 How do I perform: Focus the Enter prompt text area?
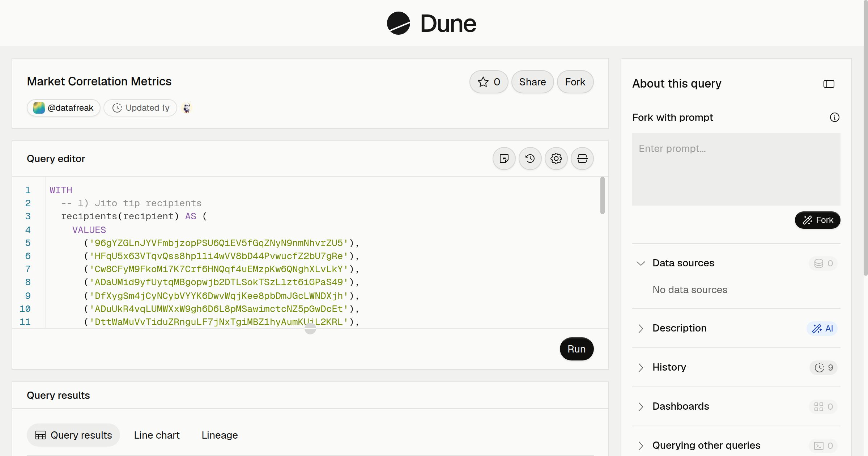(736, 169)
